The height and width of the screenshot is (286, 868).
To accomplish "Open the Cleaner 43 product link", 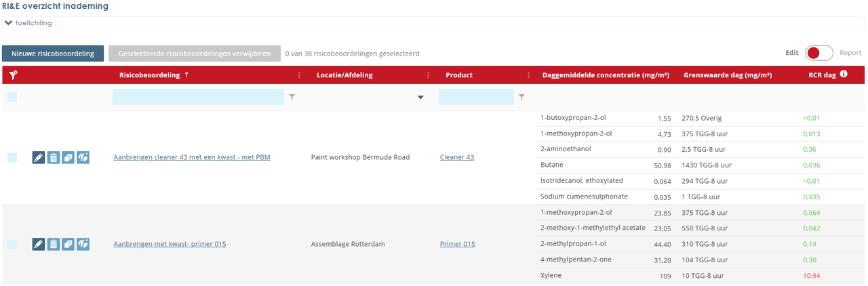I will coord(457,158).
